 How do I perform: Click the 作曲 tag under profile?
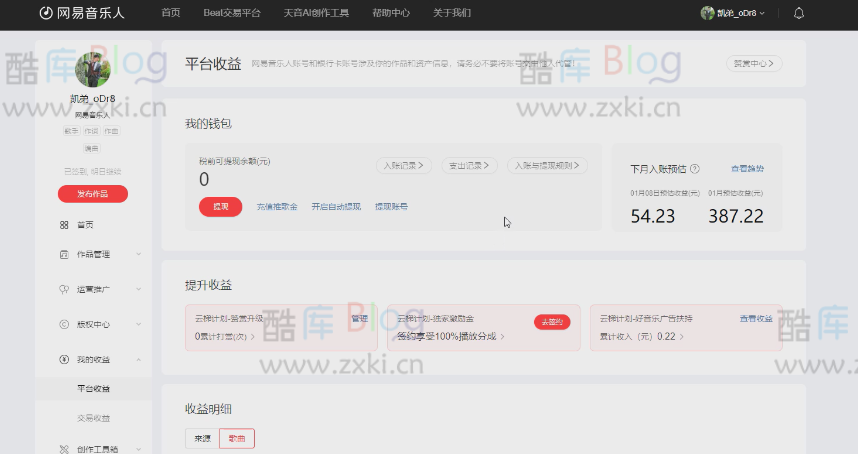tap(111, 131)
